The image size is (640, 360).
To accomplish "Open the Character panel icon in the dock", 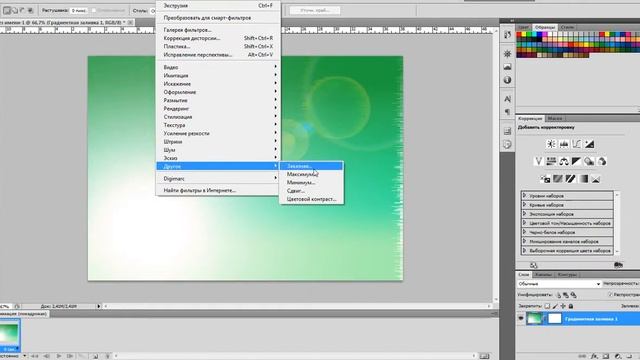I will pos(507,99).
